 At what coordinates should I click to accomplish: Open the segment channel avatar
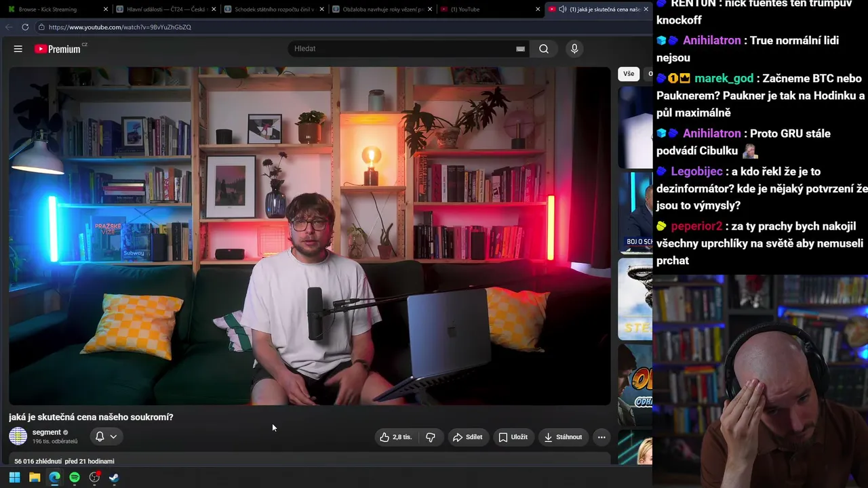pos(18,436)
